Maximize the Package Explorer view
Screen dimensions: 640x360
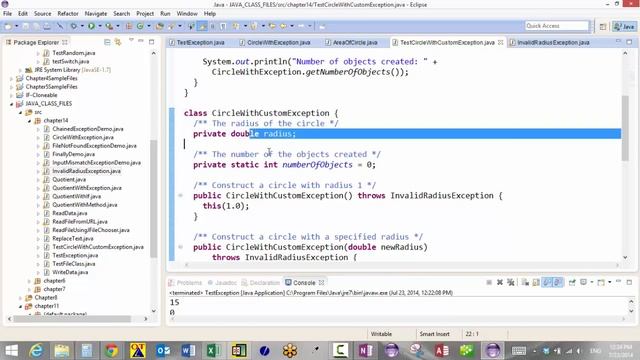(x=151, y=42)
